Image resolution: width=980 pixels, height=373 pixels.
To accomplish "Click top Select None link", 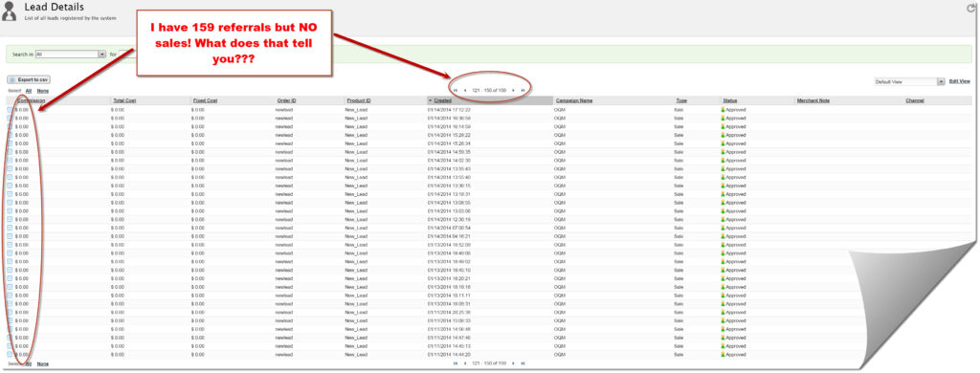I will (x=42, y=91).
